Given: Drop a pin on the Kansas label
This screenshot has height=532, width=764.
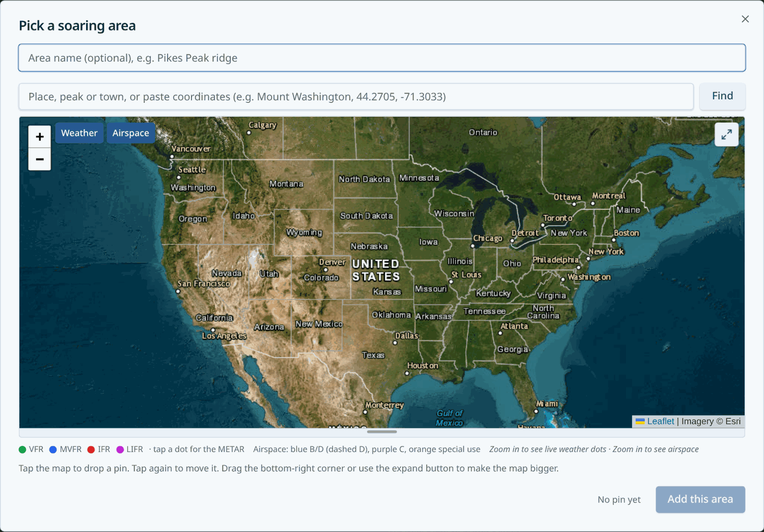Looking at the screenshot, I should (x=387, y=292).
